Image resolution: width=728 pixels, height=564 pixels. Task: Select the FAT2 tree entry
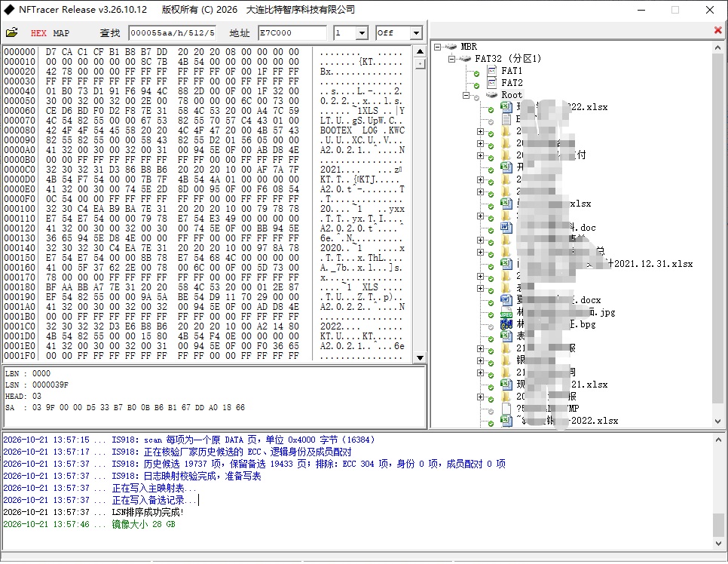tap(512, 83)
